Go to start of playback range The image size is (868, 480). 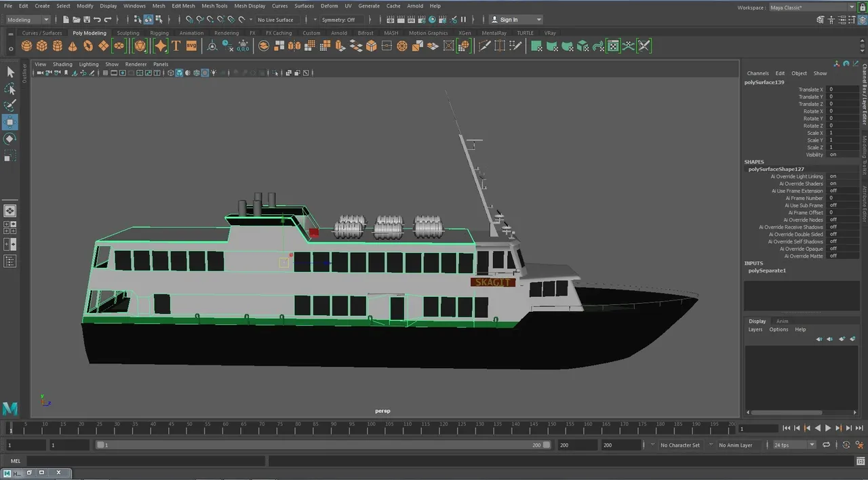click(x=786, y=428)
